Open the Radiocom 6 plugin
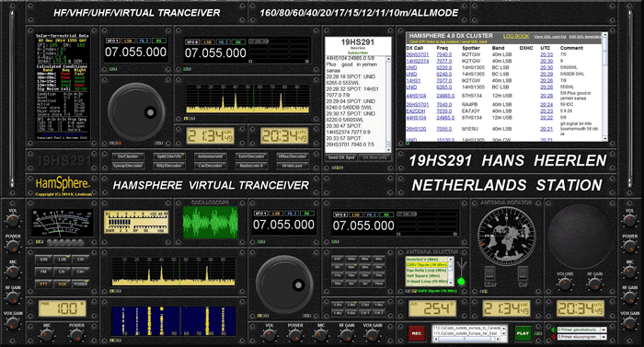The image size is (644, 347). coord(251,166)
